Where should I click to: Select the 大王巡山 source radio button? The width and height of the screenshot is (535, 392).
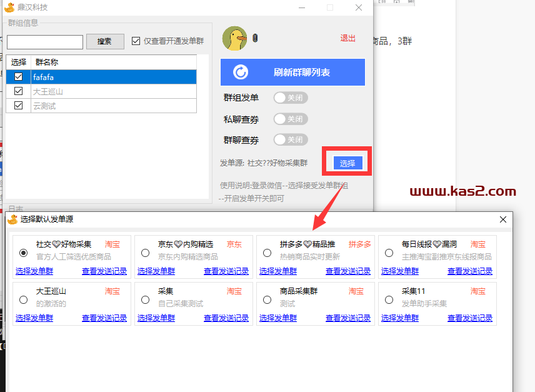click(24, 300)
